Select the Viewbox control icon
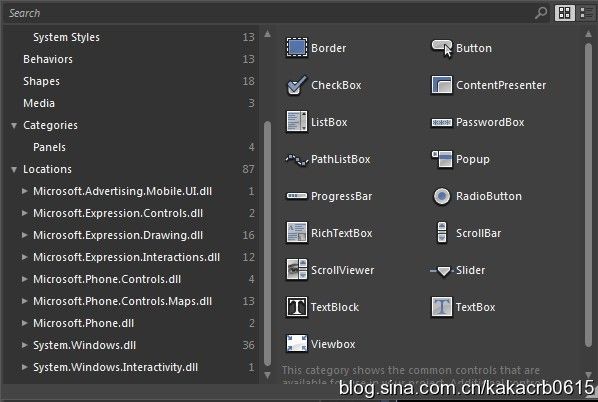Image resolution: width=598 pixels, height=402 pixels. point(297,343)
